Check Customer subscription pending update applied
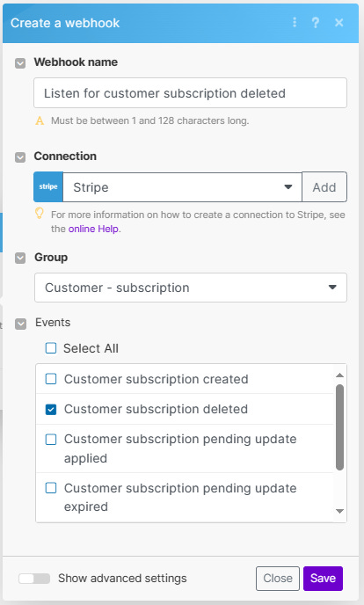 51,440
